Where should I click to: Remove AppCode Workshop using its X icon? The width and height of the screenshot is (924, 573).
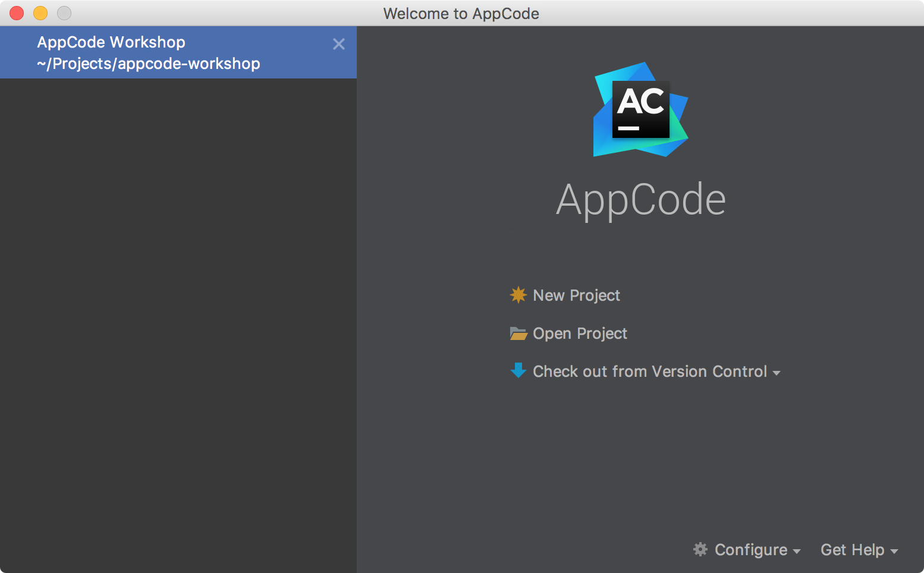point(339,44)
